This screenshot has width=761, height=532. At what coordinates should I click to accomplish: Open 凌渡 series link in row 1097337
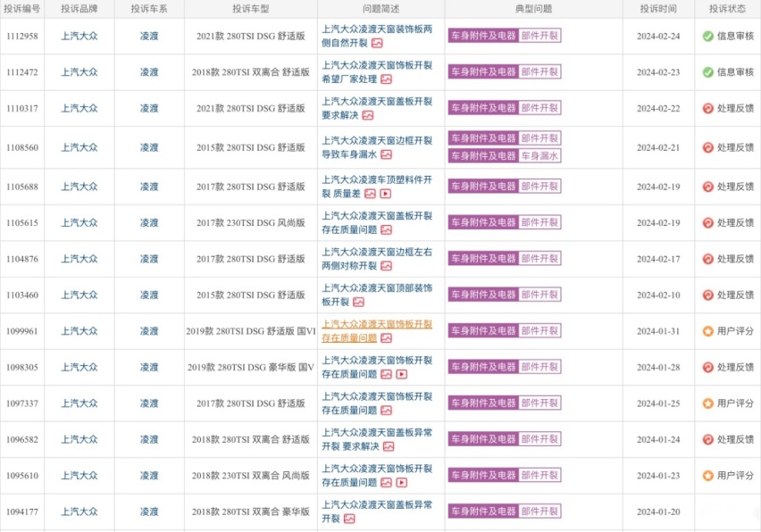pos(149,403)
